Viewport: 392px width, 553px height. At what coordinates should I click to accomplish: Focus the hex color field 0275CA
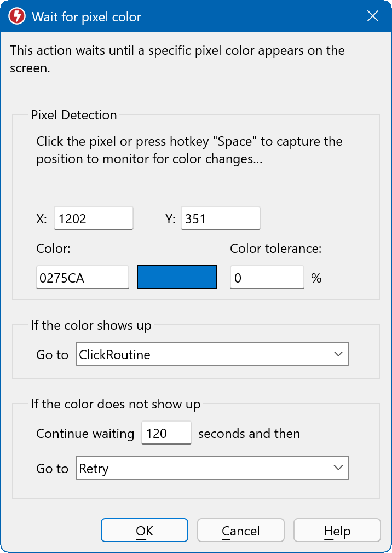pyautogui.click(x=82, y=278)
